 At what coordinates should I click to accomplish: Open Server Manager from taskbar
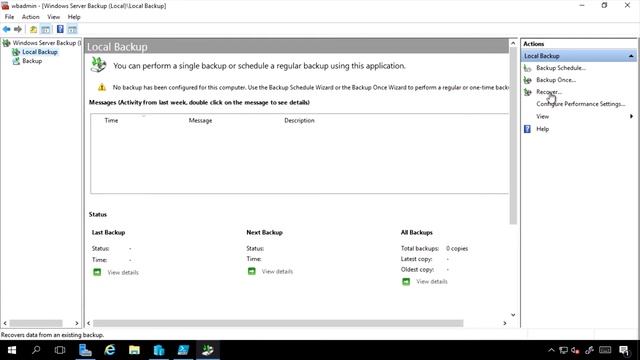click(x=85, y=350)
